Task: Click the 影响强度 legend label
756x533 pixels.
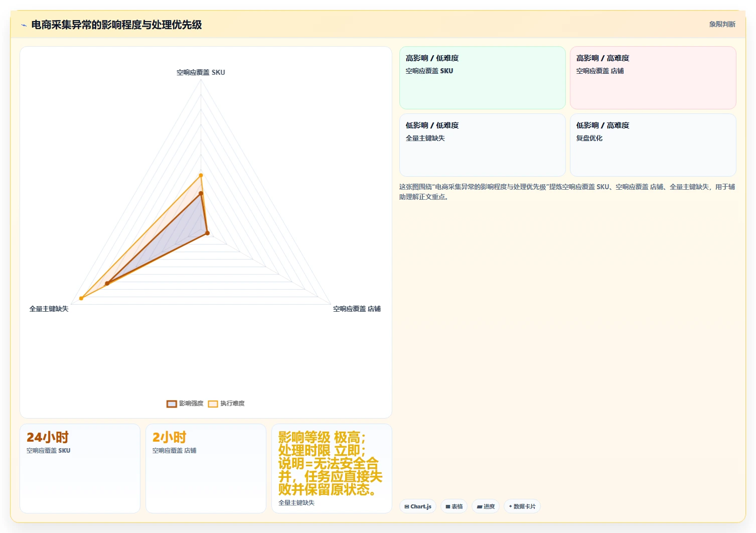Action: (x=191, y=404)
